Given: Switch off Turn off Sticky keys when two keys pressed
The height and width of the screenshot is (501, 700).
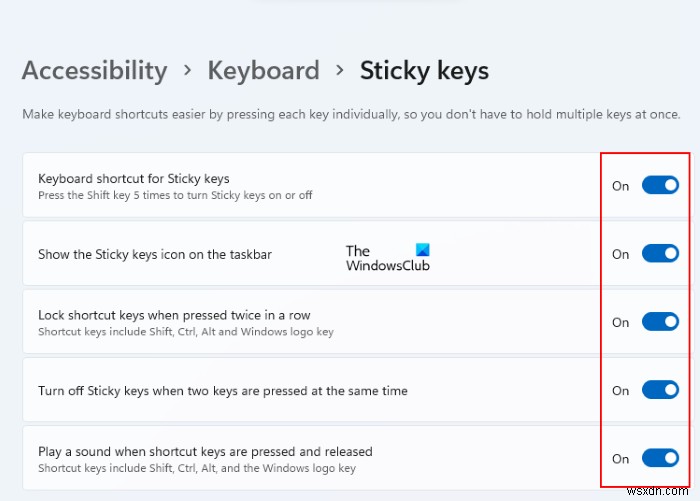Looking at the screenshot, I should click(660, 390).
